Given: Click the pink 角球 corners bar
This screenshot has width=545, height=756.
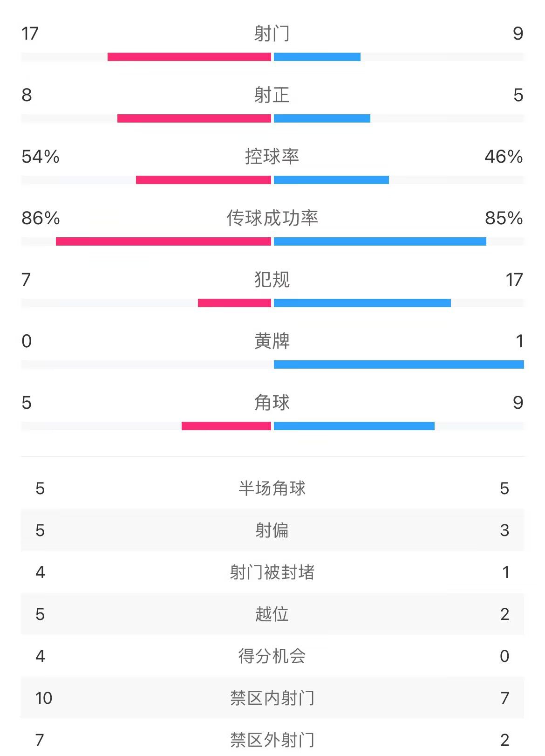Looking at the screenshot, I should pyautogui.click(x=226, y=426).
